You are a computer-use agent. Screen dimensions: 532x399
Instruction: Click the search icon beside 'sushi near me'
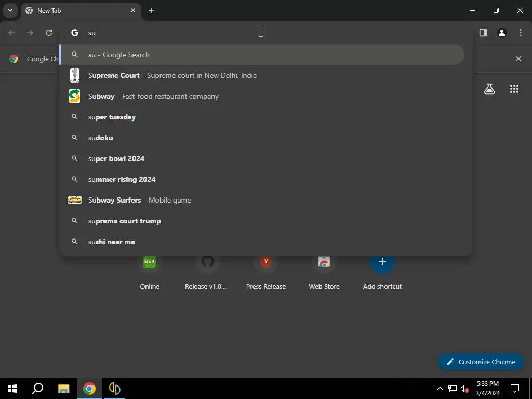pos(75,242)
